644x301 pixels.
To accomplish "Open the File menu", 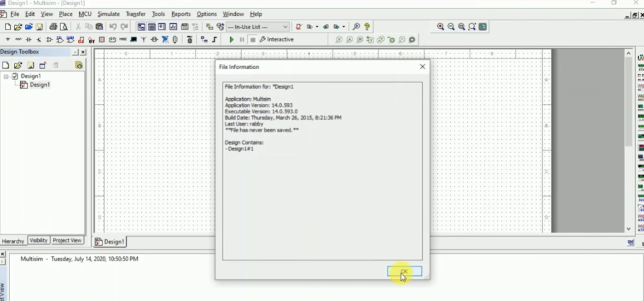I will [15, 14].
